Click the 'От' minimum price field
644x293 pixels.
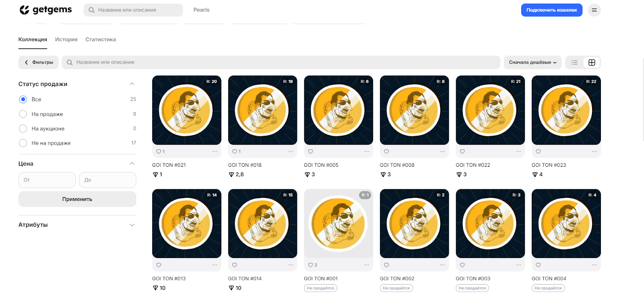point(47,180)
